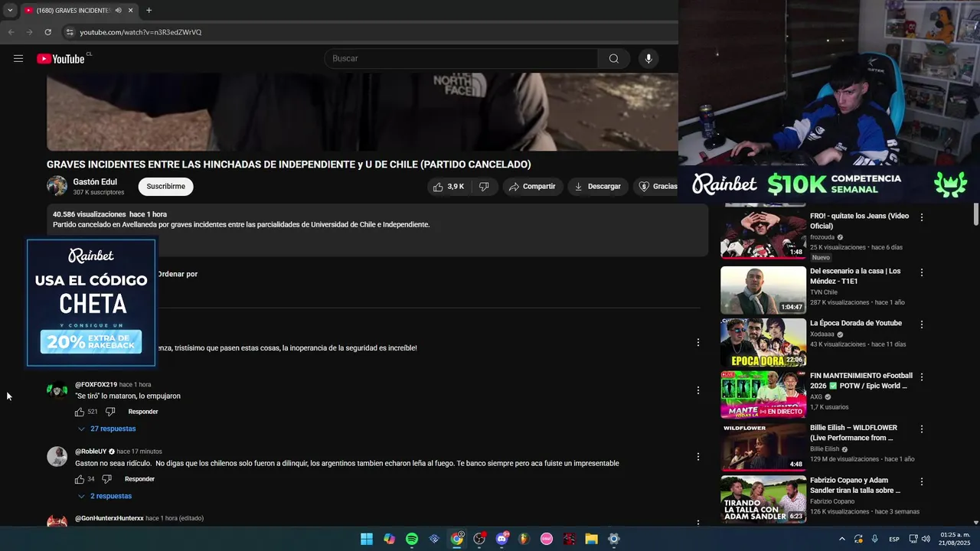Open 'FRO! - quitate los Jeans' thumbnail
Image resolution: width=980 pixels, height=551 pixels.
coord(763,234)
